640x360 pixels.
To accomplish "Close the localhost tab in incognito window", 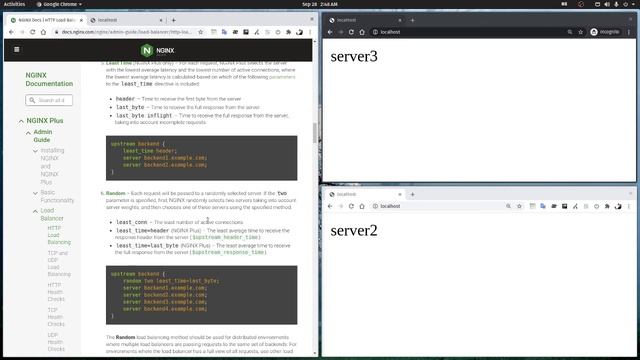I will coord(400,20).
